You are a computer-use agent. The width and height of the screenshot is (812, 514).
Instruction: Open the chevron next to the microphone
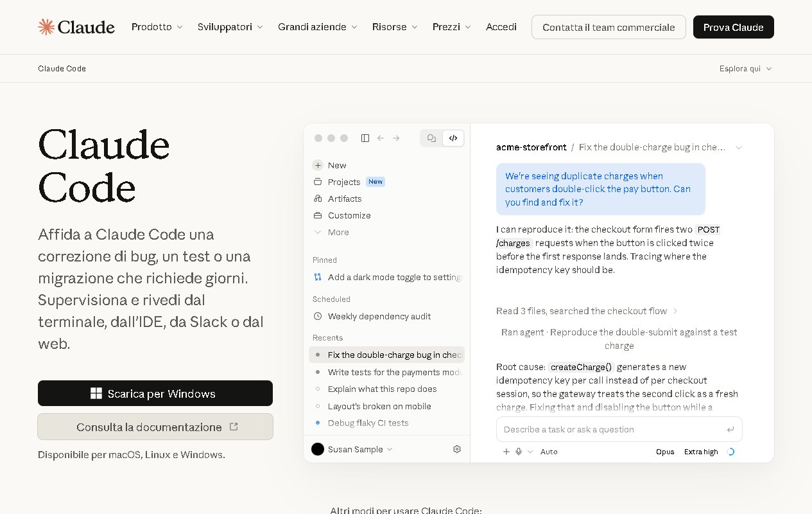530,452
